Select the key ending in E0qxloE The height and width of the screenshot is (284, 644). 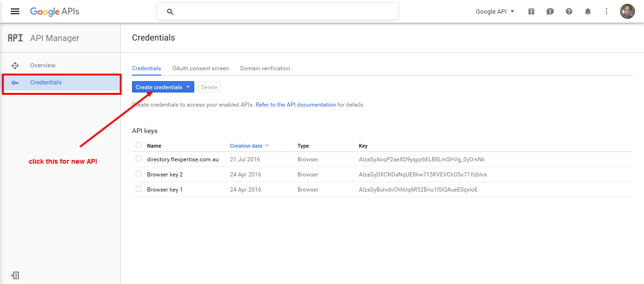[418, 190]
